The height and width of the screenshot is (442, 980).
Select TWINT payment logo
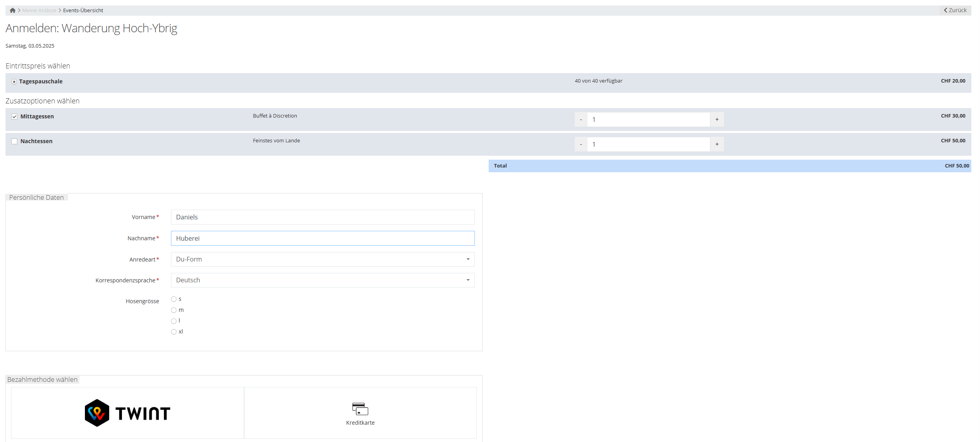[x=127, y=413]
